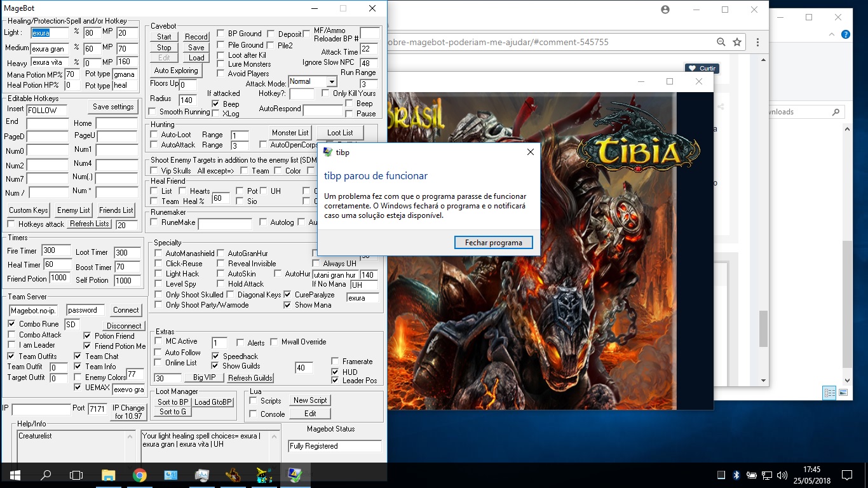Toggle Loot after Kil checkbox

220,55
